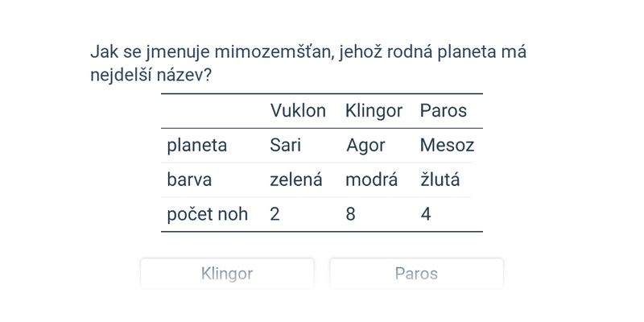Click the leg count 2 cell

point(275,214)
